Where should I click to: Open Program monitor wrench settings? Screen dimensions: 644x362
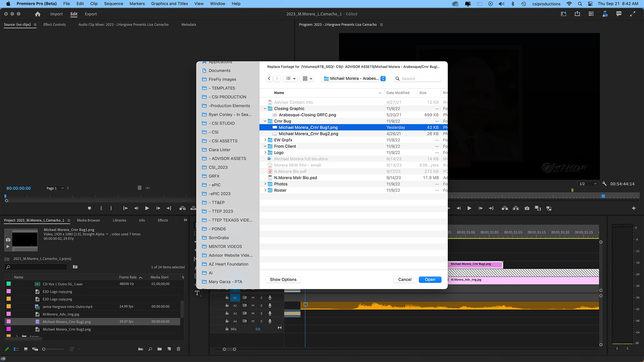(604, 184)
